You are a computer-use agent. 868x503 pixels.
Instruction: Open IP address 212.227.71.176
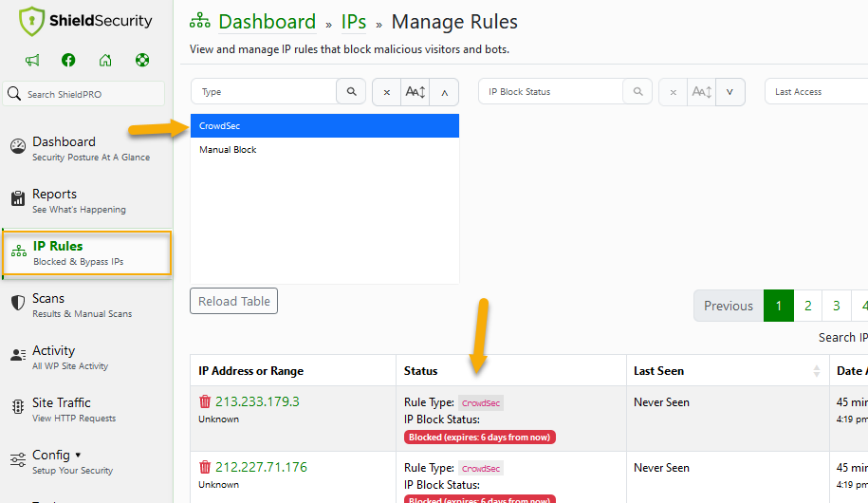(x=261, y=467)
